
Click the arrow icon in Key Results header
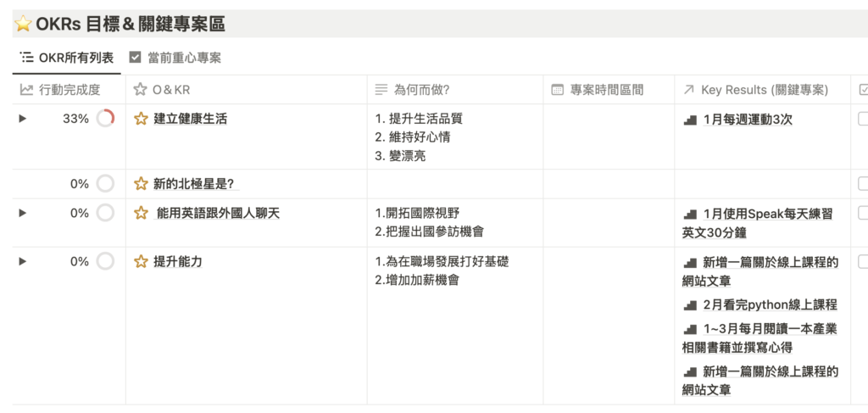[x=688, y=90]
